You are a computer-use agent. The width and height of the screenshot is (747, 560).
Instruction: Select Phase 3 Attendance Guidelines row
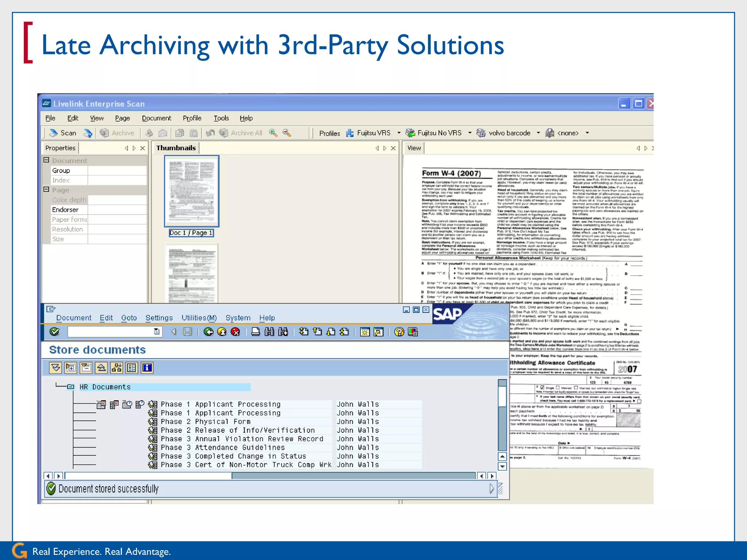point(246,447)
